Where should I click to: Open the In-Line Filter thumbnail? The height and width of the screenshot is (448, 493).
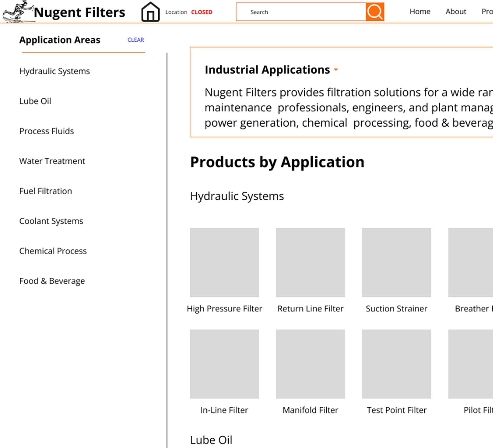224,364
